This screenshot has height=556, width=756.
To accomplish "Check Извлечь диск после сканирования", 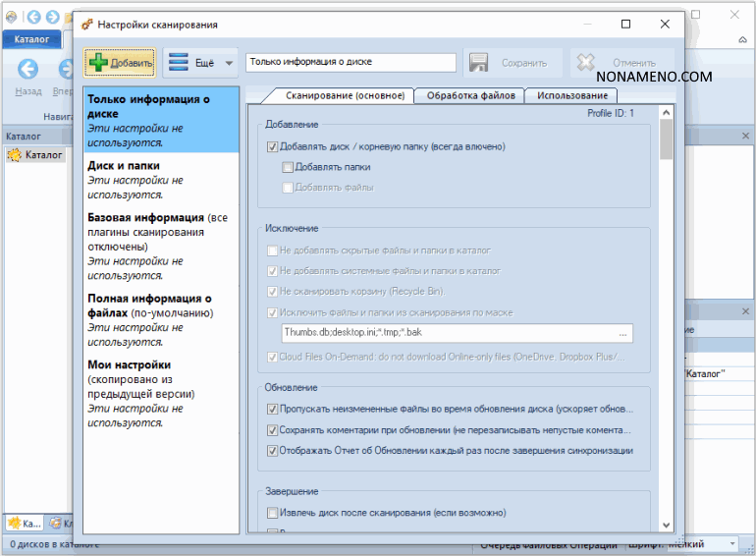I will tap(273, 513).
